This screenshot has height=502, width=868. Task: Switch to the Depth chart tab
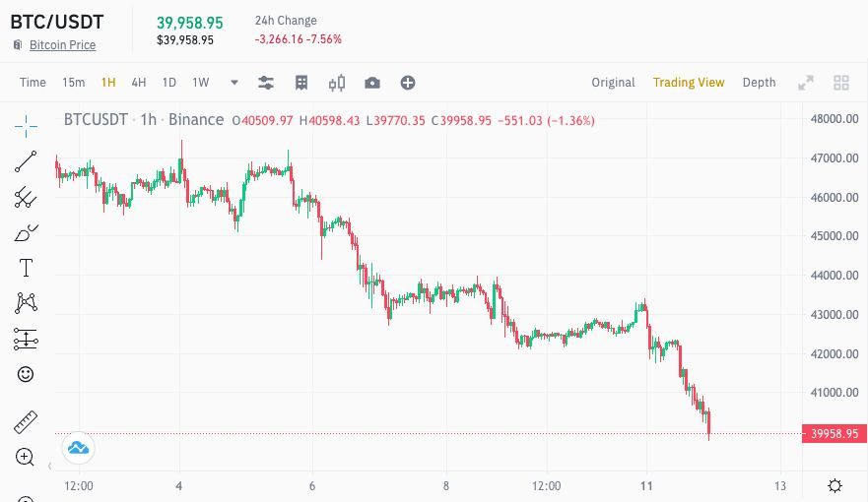click(759, 83)
